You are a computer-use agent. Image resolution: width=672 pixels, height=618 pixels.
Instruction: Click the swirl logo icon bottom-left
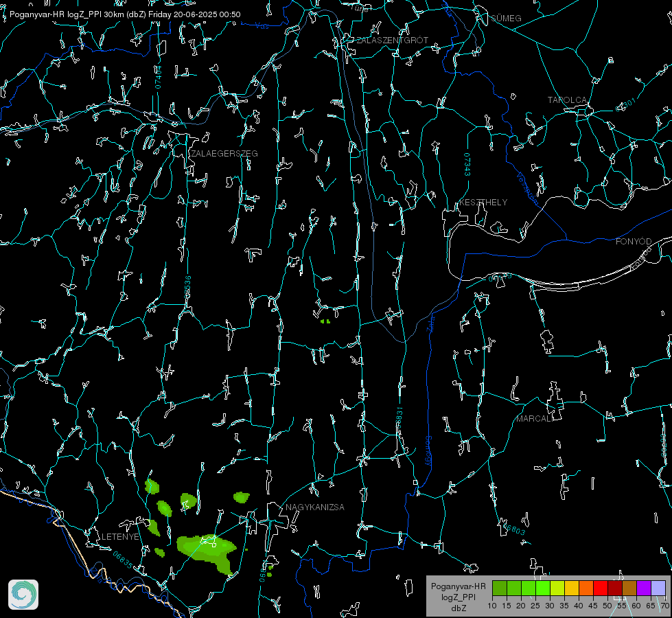[23, 595]
